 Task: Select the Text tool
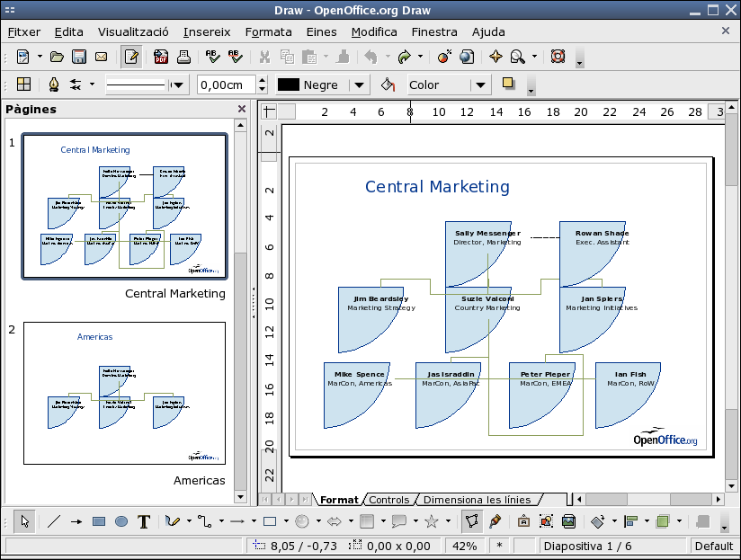pos(144,521)
